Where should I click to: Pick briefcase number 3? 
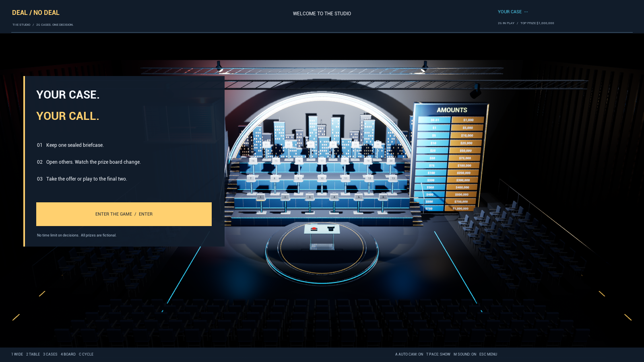[x=310, y=197]
